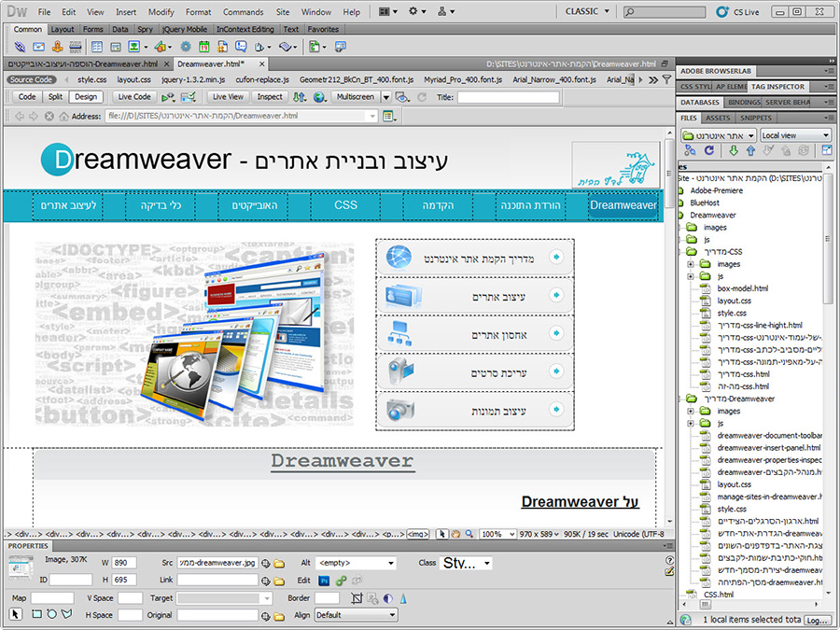Insert a Date from the Common bar
The image size is (840, 630).
coord(204,48)
